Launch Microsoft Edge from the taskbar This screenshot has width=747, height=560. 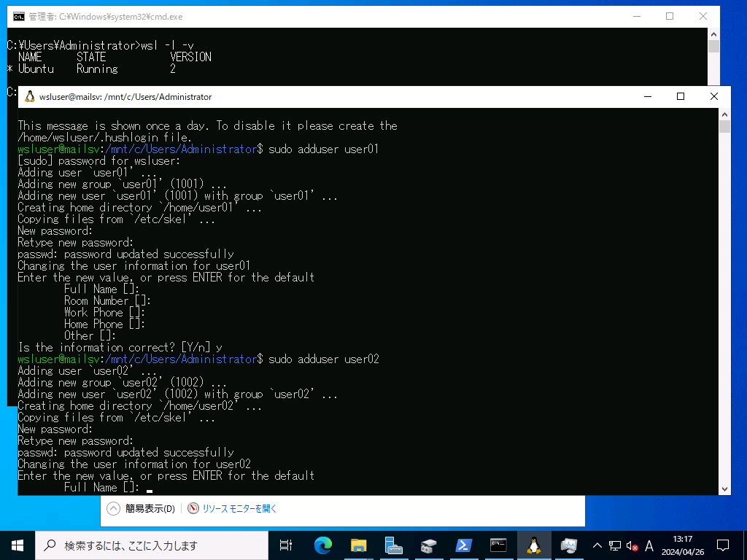(322, 545)
